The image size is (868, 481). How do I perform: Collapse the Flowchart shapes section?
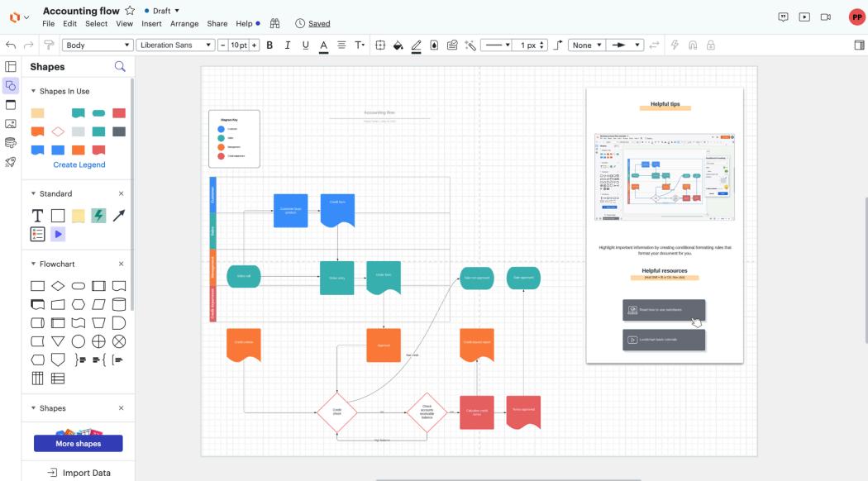click(x=33, y=264)
